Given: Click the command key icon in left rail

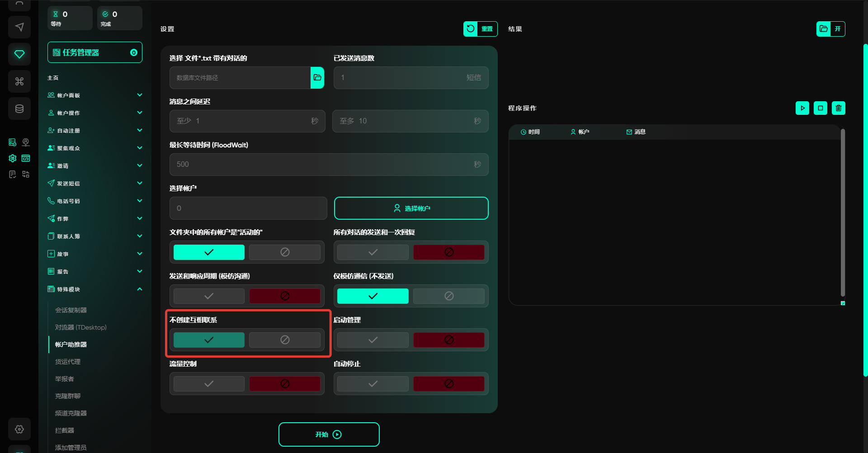Looking at the screenshot, I should [19, 81].
